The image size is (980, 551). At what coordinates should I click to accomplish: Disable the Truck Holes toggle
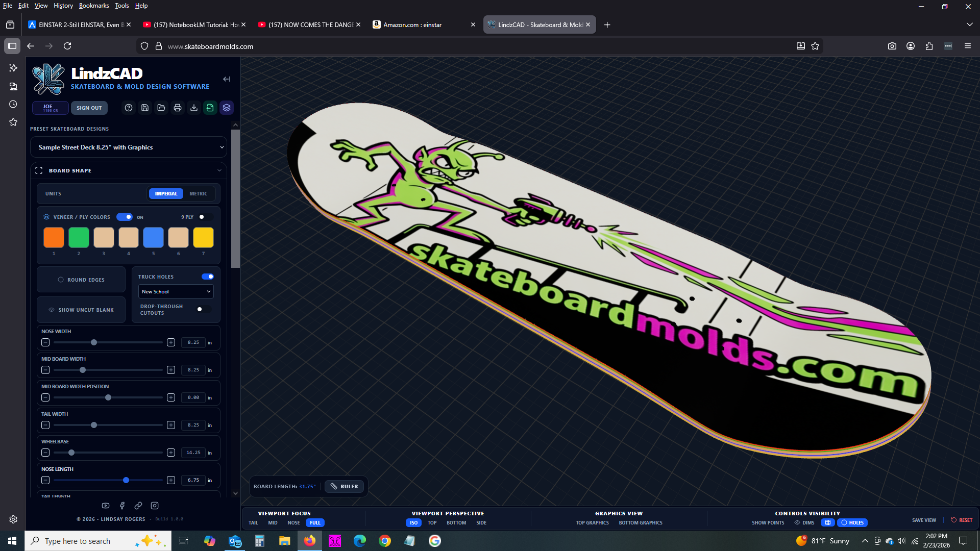click(x=207, y=276)
